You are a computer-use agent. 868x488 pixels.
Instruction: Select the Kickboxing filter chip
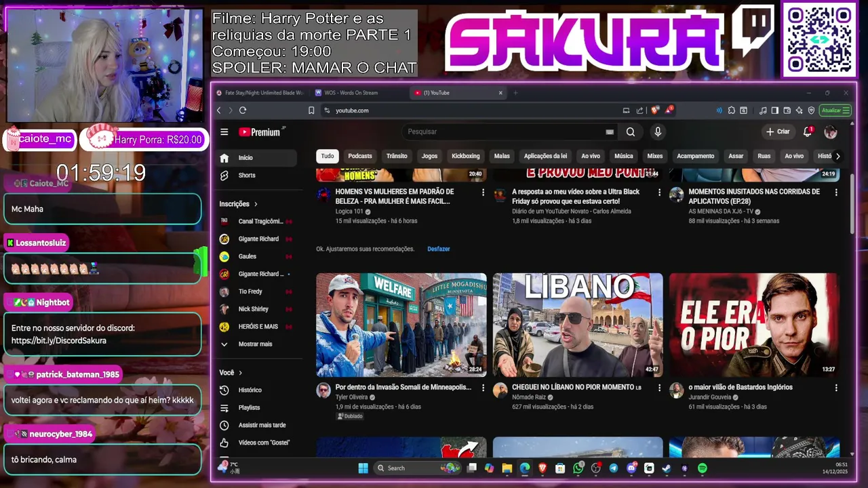click(x=466, y=156)
